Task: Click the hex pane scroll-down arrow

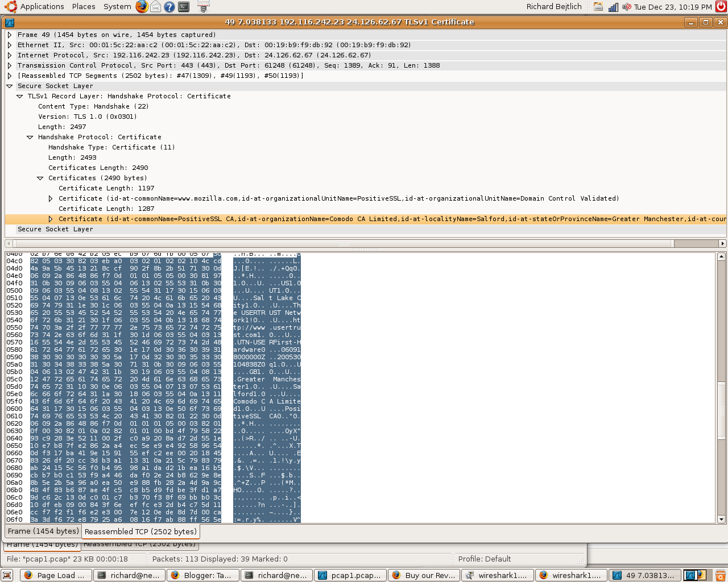Action: [721, 519]
